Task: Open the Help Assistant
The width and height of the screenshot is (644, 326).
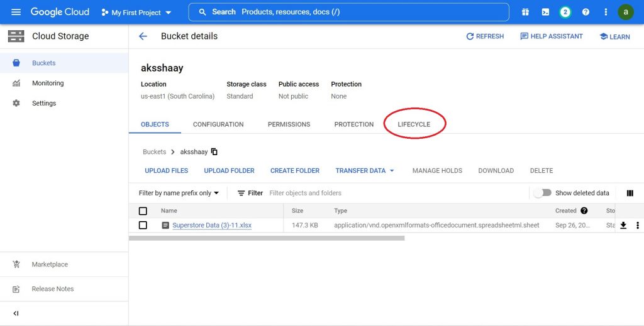Action: click(x=552, y=36)
